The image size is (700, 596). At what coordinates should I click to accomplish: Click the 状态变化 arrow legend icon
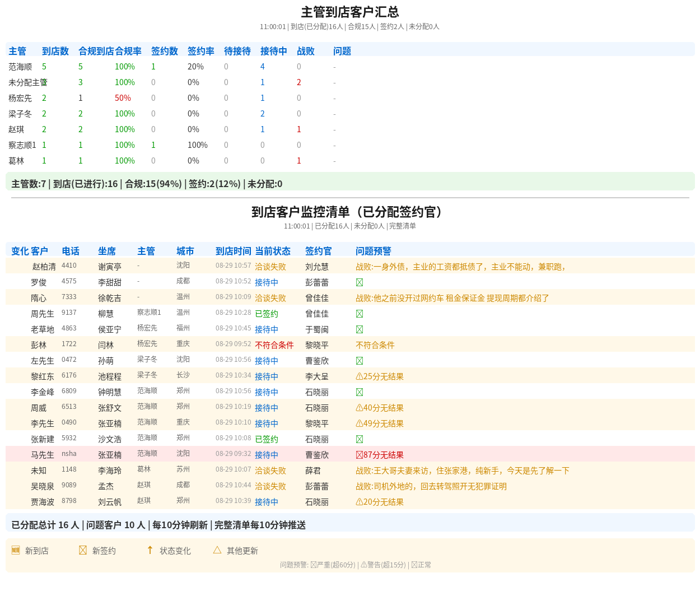point(150,550)
